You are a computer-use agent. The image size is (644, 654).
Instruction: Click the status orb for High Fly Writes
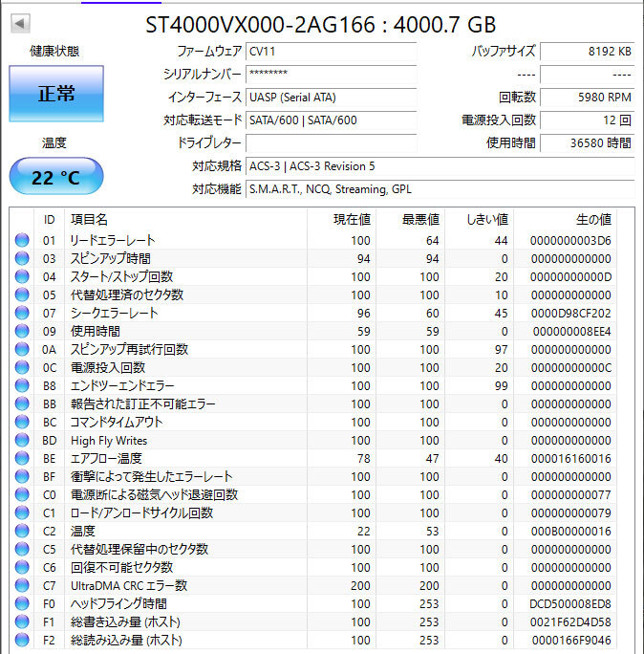click(x=22, y=440)
